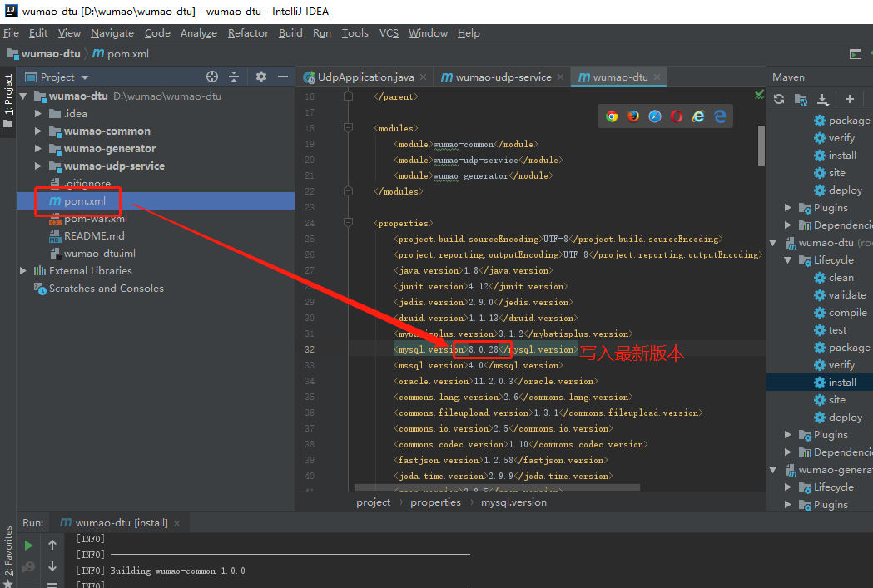This screenshot has height=588, width=873.
Task: Expand the wumao-common module
Action: point(37,131)
